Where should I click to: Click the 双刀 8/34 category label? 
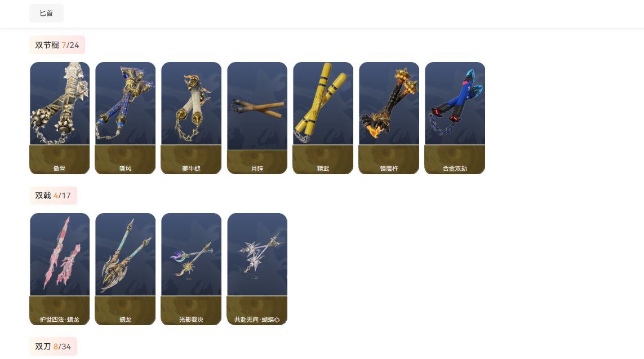[x=53, y=347]
